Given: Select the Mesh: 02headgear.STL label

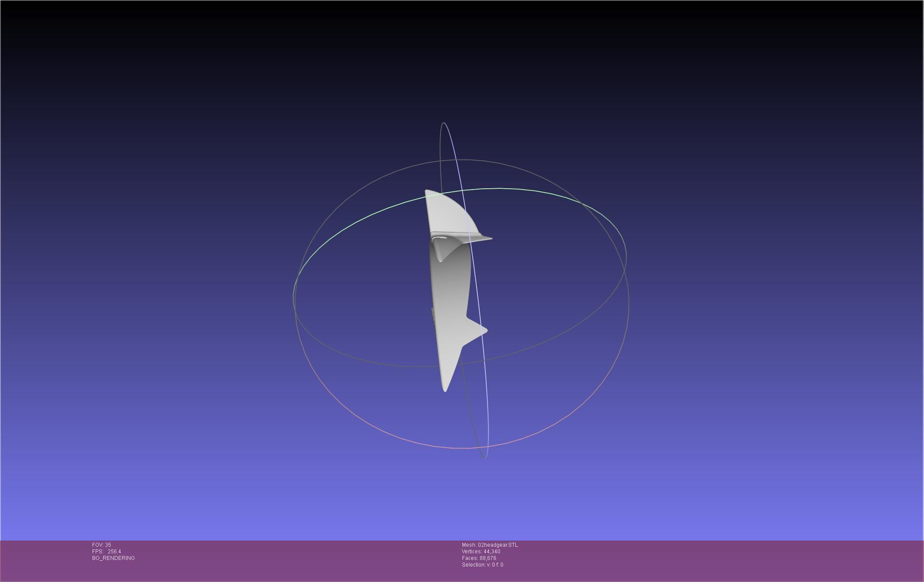Looking at the screenshot, I should pyautogui.click(x=490, y=545).
